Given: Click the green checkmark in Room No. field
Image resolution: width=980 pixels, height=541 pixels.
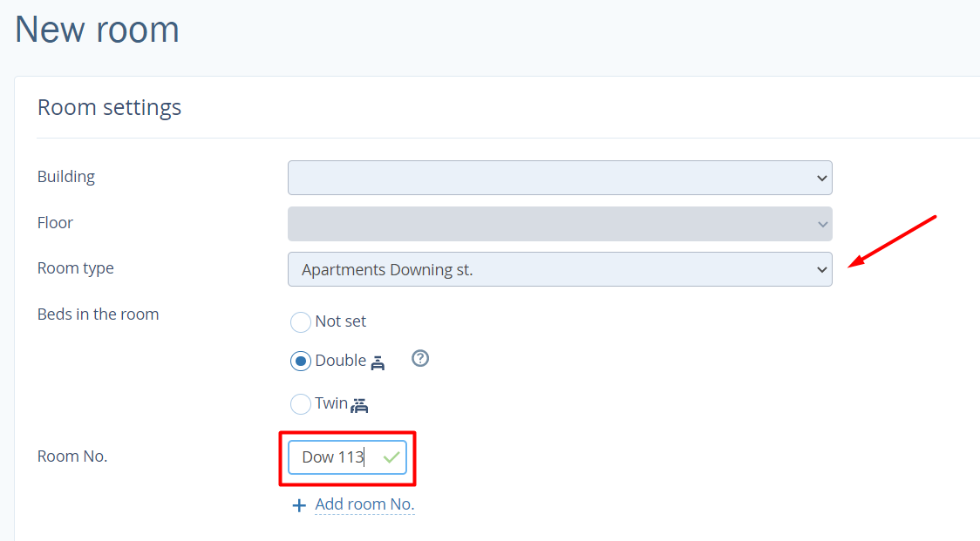Looking at the screenshot, I should click(391, 457).
